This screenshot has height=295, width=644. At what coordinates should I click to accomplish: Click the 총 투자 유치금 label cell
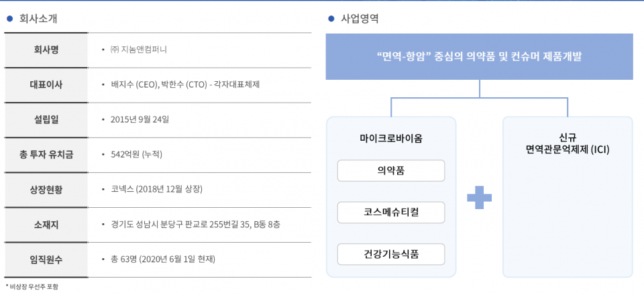coord(46,154)
